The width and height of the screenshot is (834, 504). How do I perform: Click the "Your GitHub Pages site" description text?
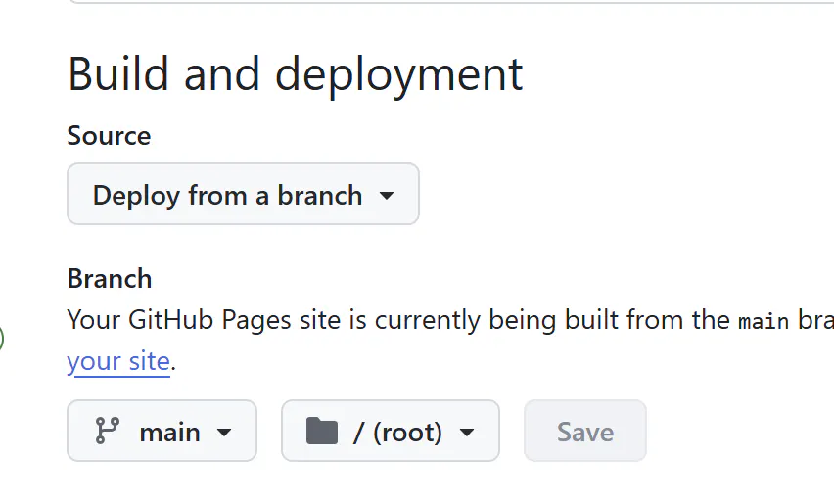[x=450, y=320]
